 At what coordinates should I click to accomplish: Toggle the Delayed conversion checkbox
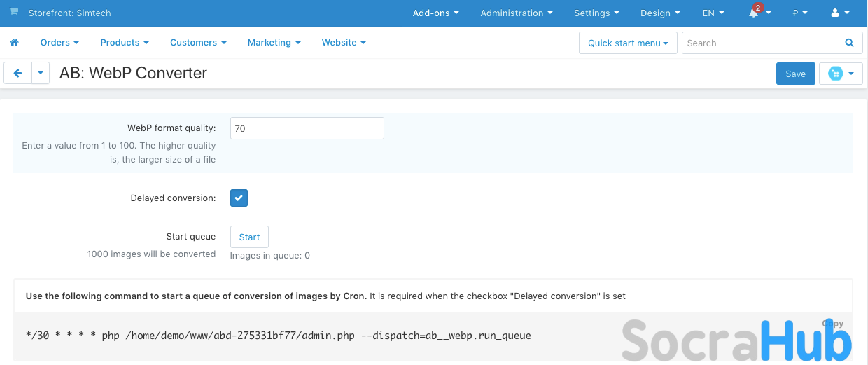click(x=239, y=198)
